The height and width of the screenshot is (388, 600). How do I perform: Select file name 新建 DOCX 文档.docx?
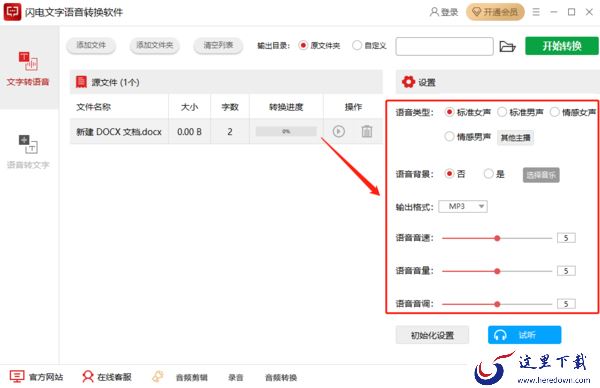pyautogui.click(x=119, y=132)
